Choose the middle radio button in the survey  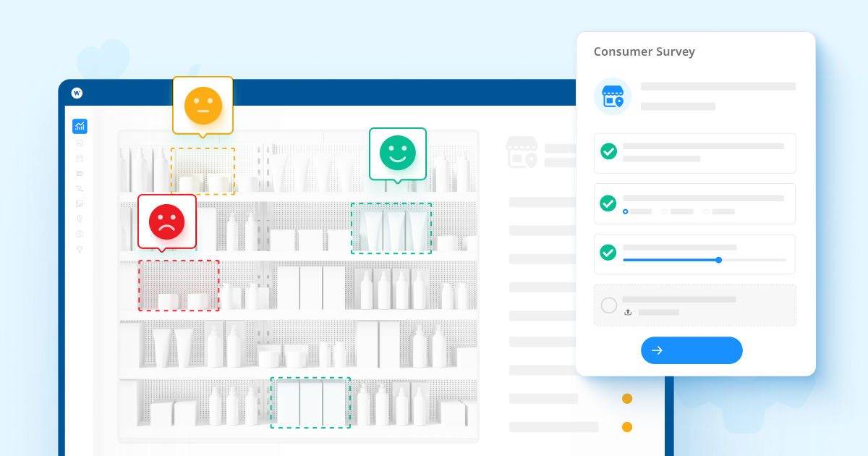click(665, 212)
